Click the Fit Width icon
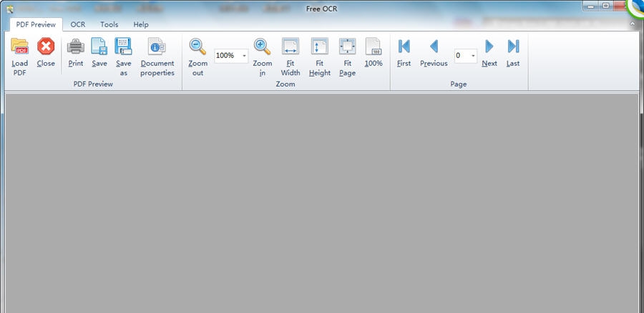The image size is (644, 313). click(x=291, y=46)
